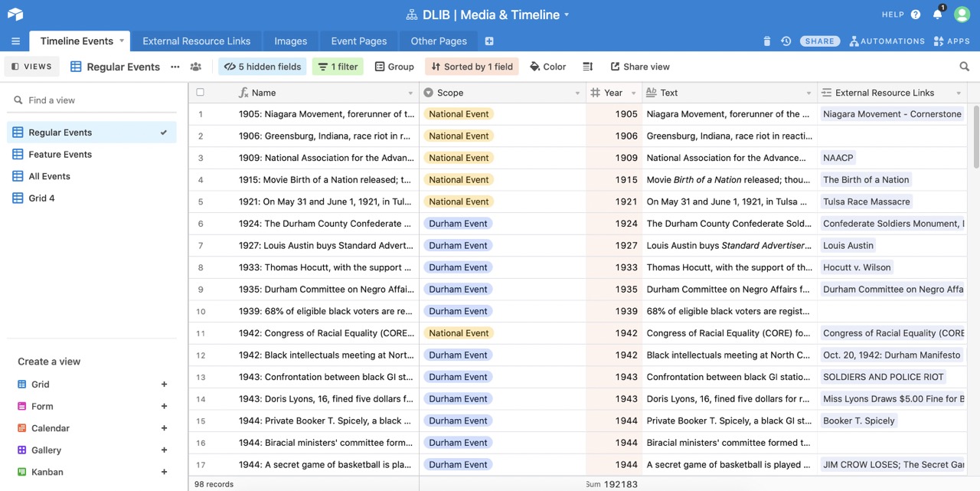Open the hamburger tables list icon
This screenshot has width=980, height=491.
coord(15,41)
